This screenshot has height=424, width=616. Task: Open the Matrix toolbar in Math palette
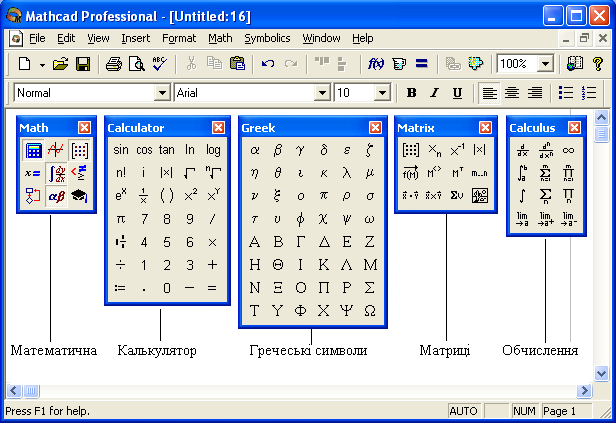79,150
